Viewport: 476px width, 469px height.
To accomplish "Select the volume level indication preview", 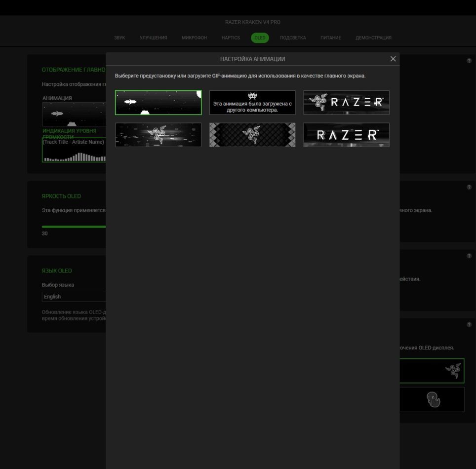I will coord(74,150).
